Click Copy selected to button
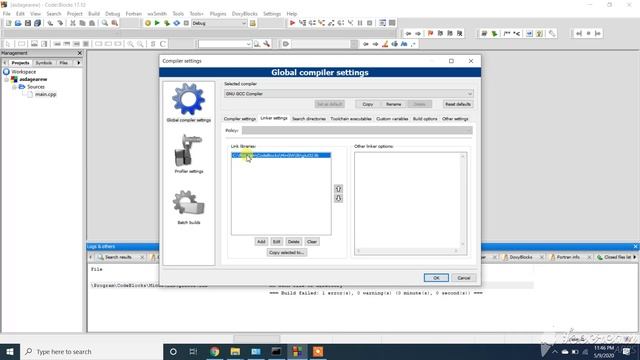Screen dimensions: 640x360 (287, 253)
